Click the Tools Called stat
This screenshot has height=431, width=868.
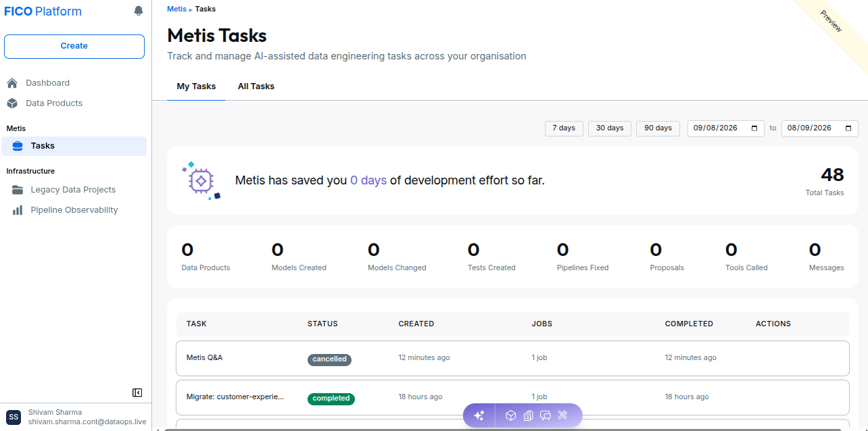(746, 257)
